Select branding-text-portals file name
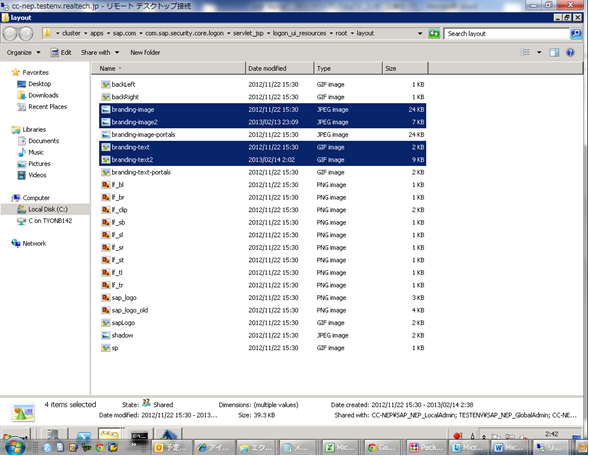The height and width of the screenshot is (456, 589). tap(141, 172)
